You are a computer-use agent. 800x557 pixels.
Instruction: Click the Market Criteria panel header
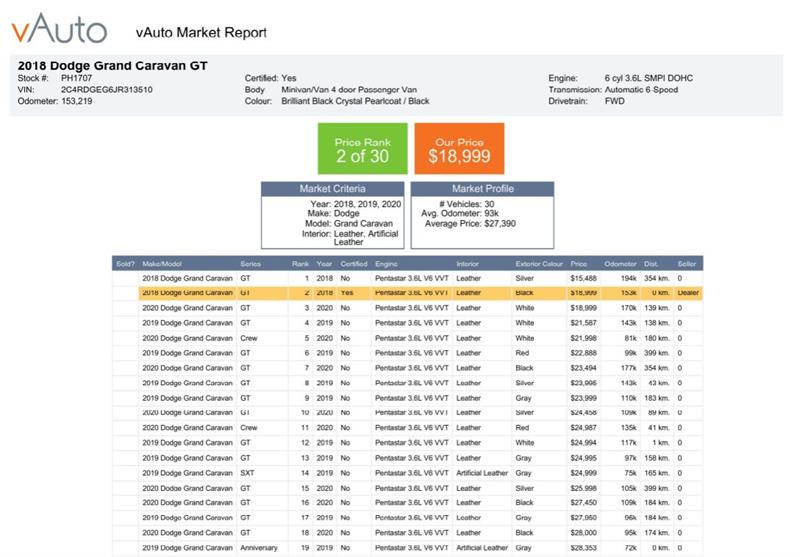tap(333, 189)
